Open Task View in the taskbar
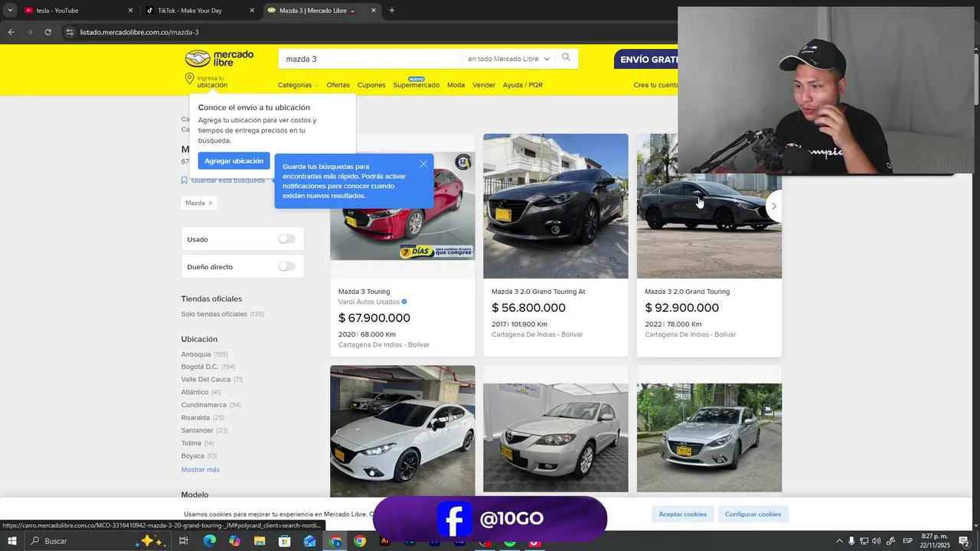This screenshot has height=551, width=980. (184, 541)
